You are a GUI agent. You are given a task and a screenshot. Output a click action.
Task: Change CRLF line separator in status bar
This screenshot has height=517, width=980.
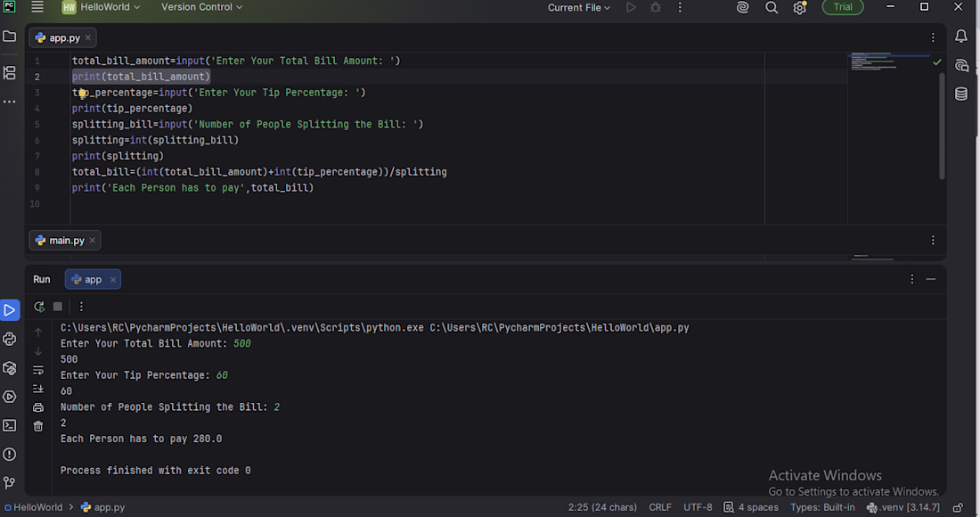pos(660,507)
